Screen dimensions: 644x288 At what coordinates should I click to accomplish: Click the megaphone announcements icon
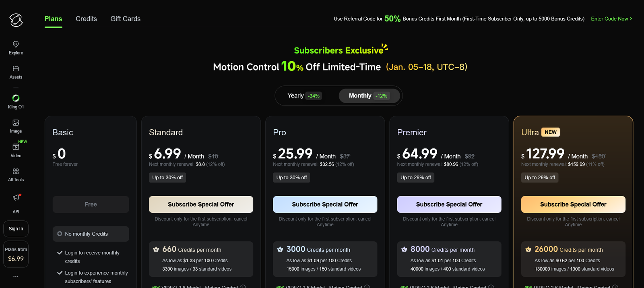(x=16, y=197)
